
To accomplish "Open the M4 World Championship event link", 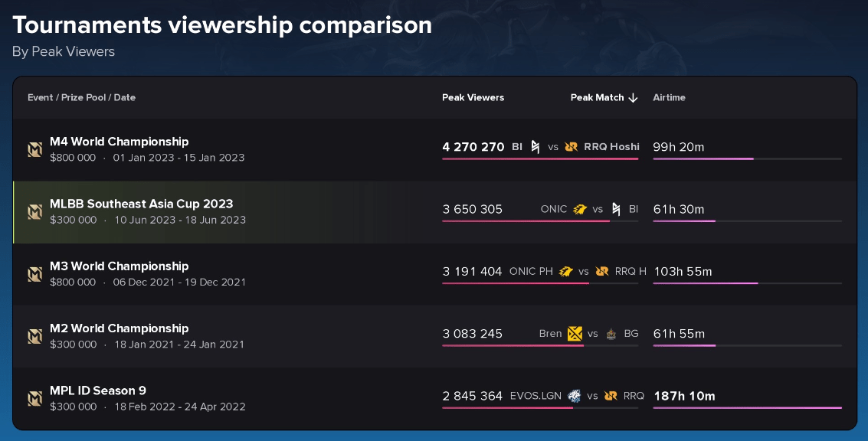I will pos(119,142).
